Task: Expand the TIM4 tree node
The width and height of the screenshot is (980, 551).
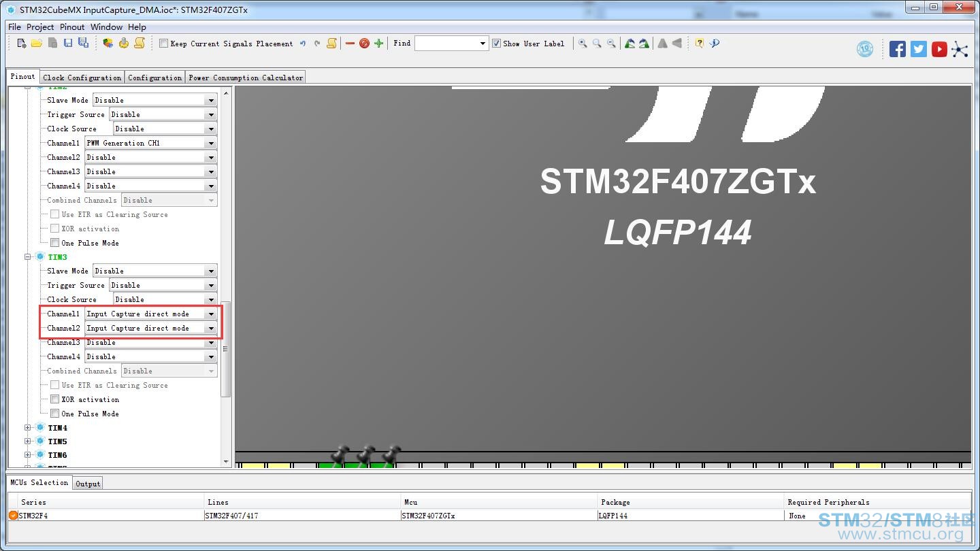Action: tap(28, 428)
